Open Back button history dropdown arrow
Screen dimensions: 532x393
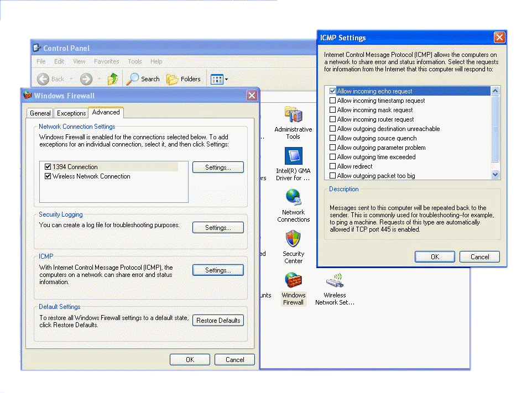click(x=71, y=80)
